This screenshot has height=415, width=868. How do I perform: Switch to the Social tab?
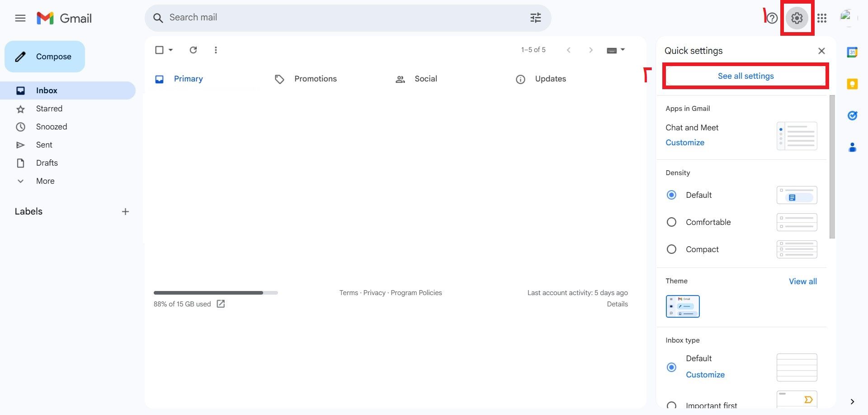tap(425, 79)
